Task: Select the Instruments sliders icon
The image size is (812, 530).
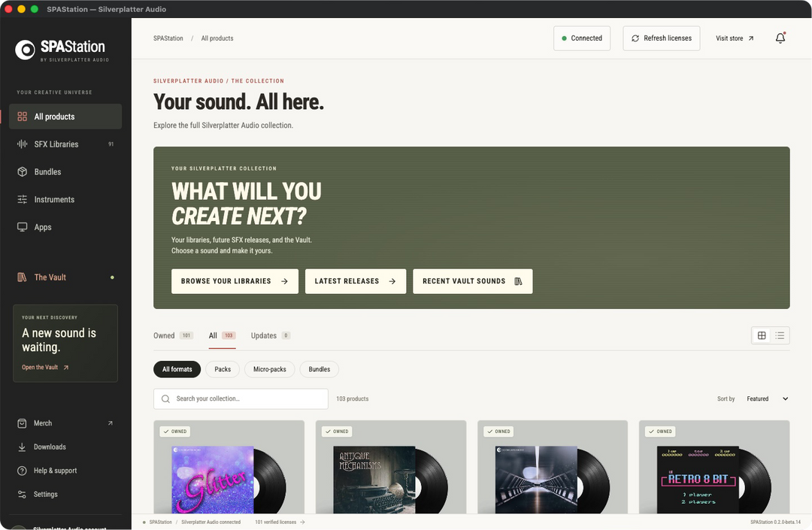Action: (23, 199)
